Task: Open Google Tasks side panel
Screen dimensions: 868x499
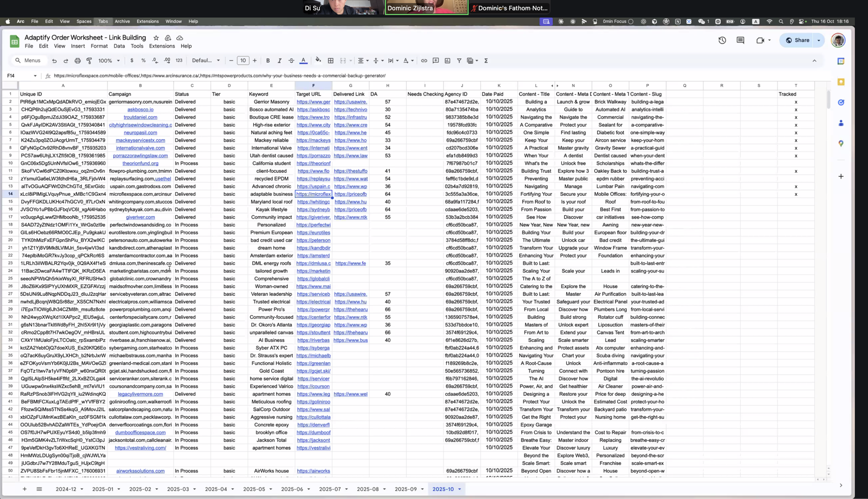Action: click(x=841, y=103)
